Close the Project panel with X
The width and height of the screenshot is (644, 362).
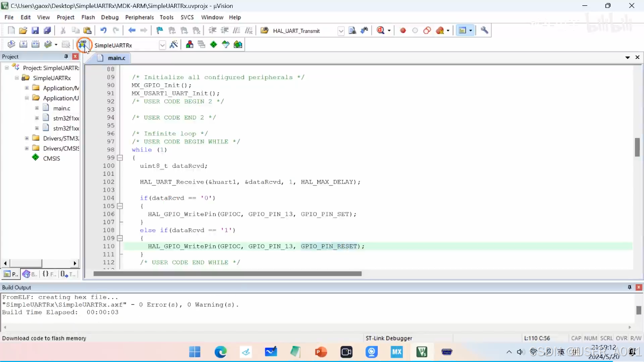[x=75, y=56]
